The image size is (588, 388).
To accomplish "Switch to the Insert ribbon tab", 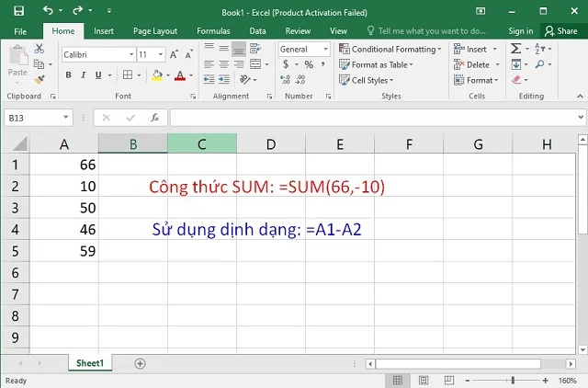I will (104, 31).
